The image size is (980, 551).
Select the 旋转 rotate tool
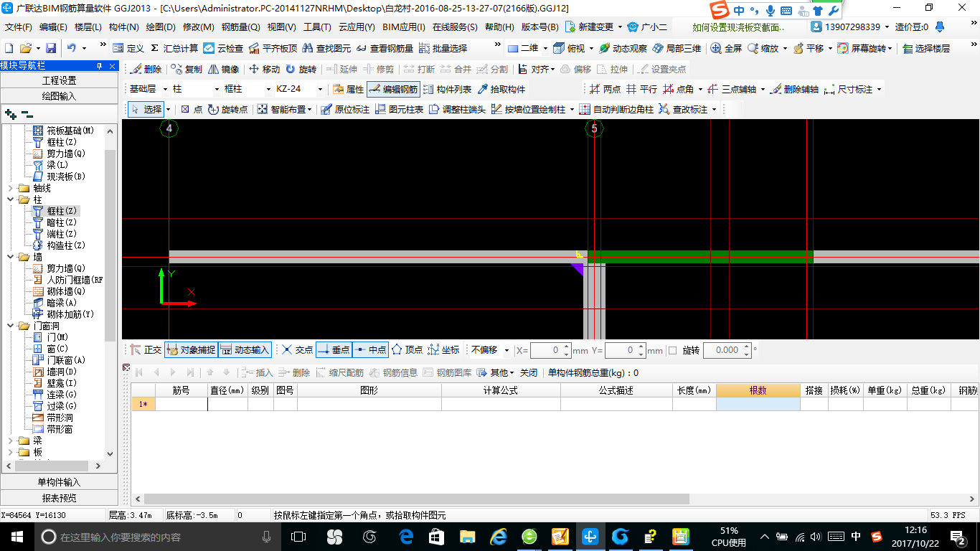pyautogui.click(x=301, y=70)
